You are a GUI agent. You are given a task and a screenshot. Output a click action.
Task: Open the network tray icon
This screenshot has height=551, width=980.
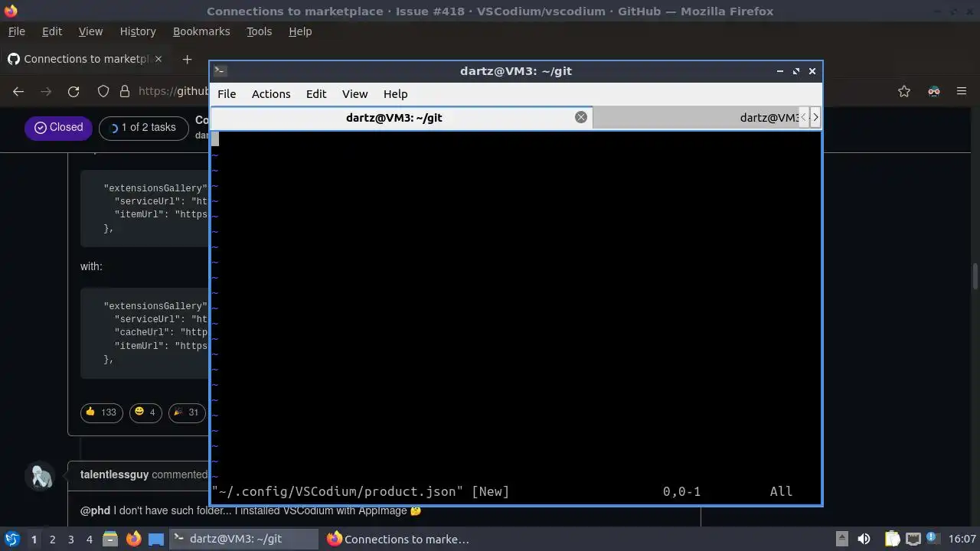click(913, 539)
